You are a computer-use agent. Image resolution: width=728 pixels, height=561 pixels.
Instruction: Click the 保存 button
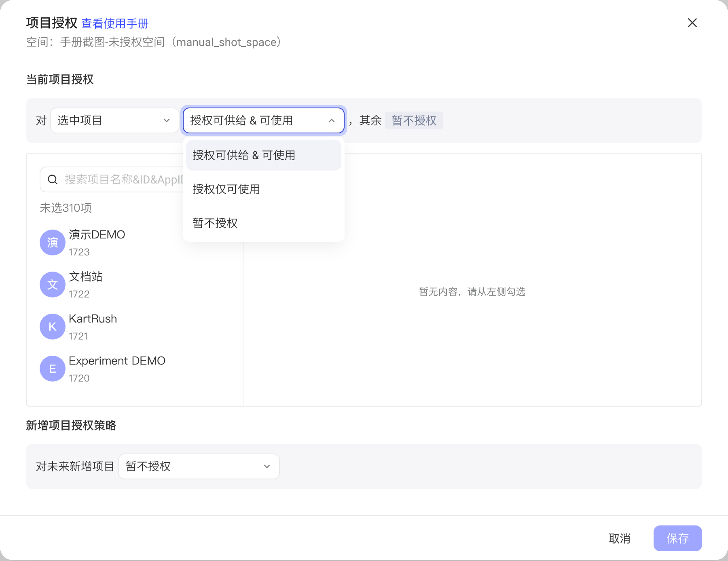pyautogui.click(x=677, y=538)
